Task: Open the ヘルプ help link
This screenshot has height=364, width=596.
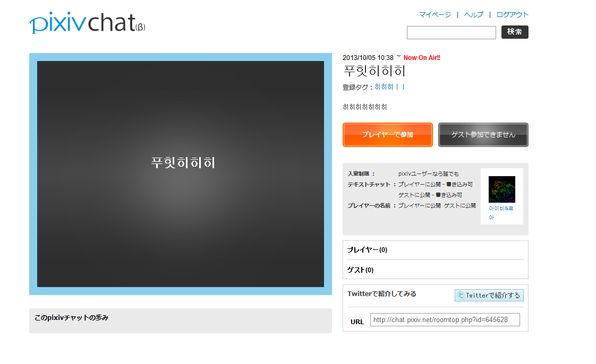Action: point(473,15)
